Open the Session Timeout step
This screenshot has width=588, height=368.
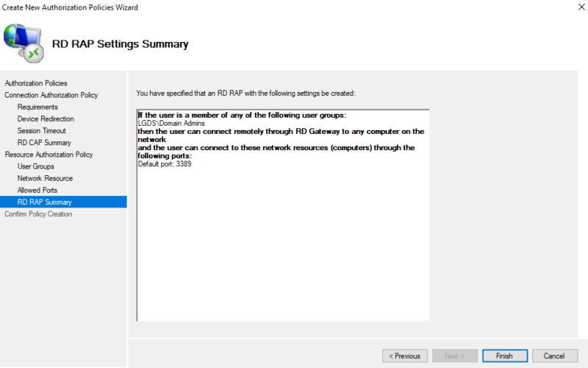pyautogui.click(x=42, y=131)
